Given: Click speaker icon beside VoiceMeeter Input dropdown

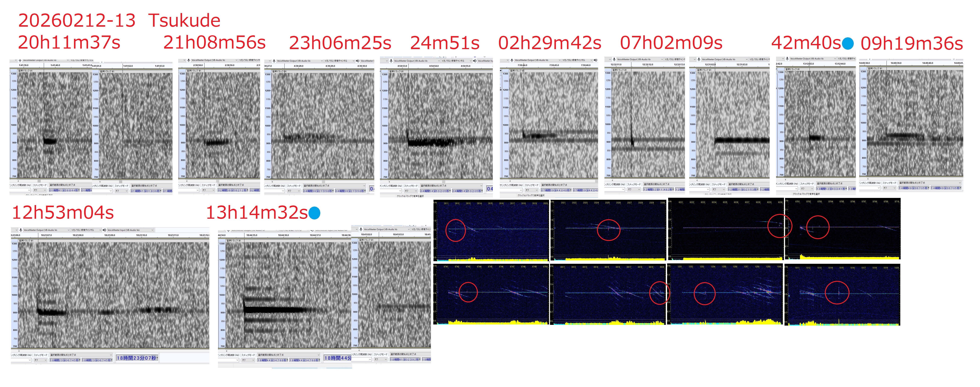Looking at the screenshot, I should 104,230.
